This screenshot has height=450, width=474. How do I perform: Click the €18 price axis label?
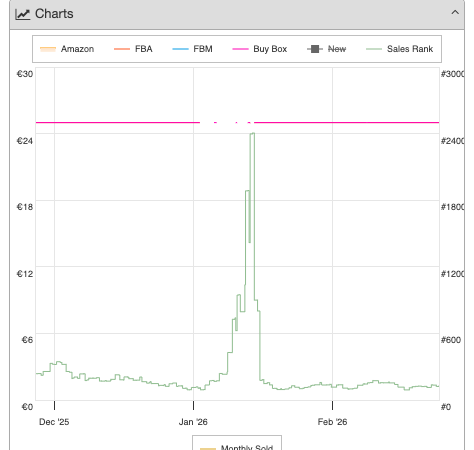[25, 207]
